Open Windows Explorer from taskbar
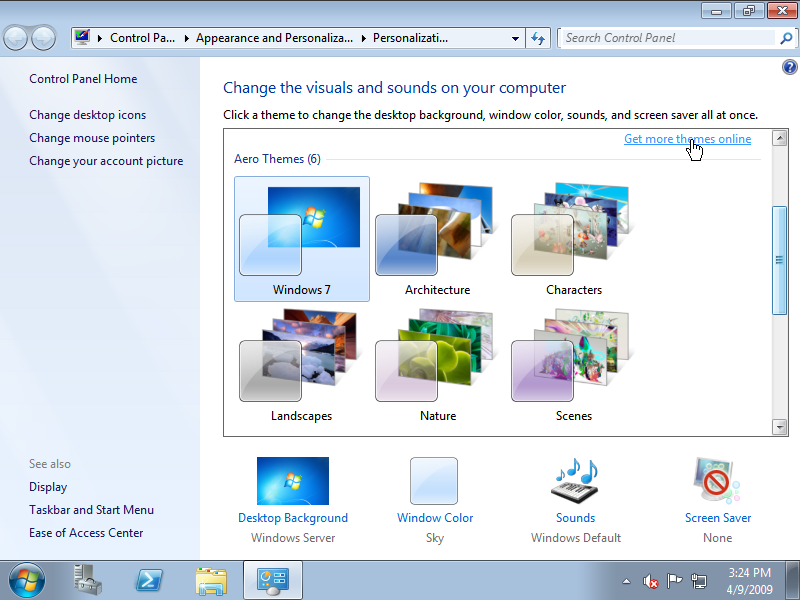Viewport: 800px width, 600px height. [210, 580]
